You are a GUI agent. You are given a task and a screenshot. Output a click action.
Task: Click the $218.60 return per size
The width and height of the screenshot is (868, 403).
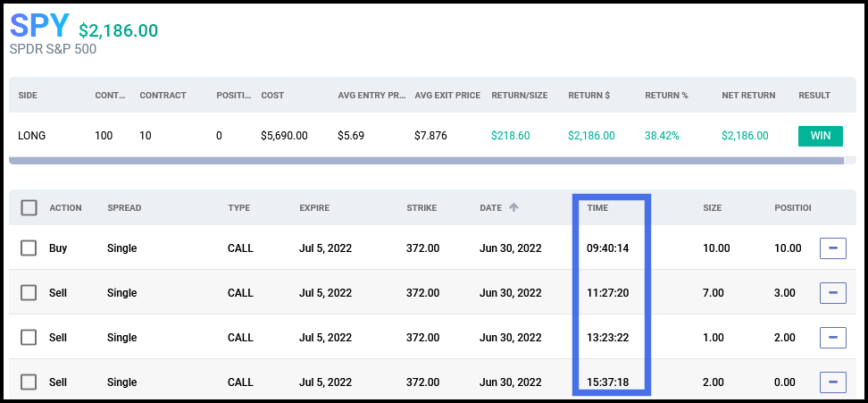pyautogui.click(x=512, y=136)
